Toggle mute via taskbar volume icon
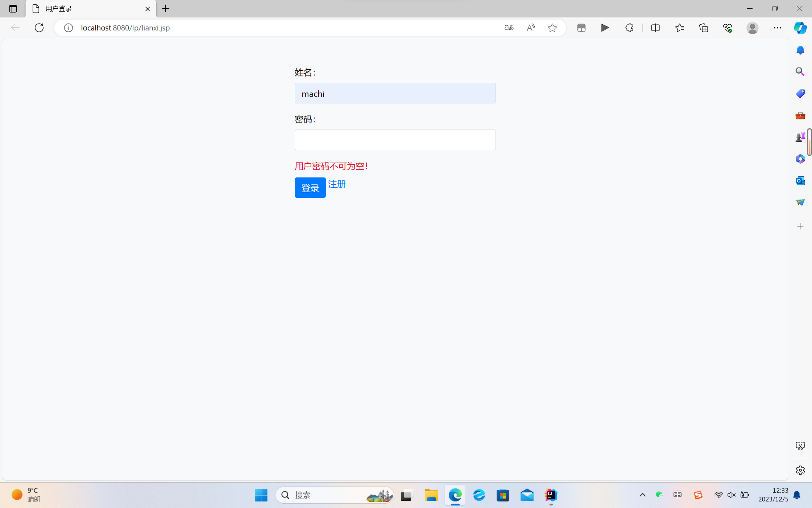This screenshot has width=812, height=508. tap(732, 495)
